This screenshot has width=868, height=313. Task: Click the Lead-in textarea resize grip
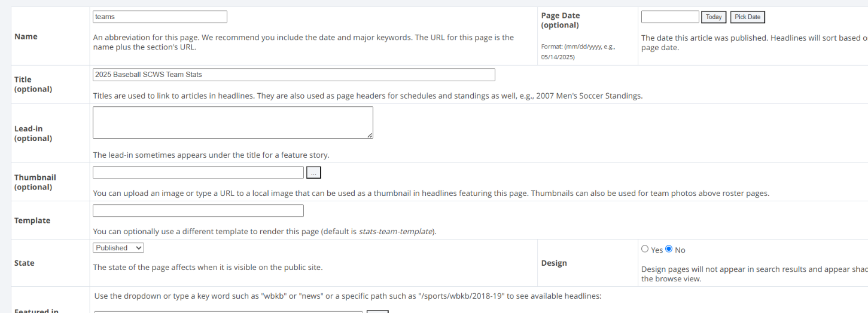[370, 135]
